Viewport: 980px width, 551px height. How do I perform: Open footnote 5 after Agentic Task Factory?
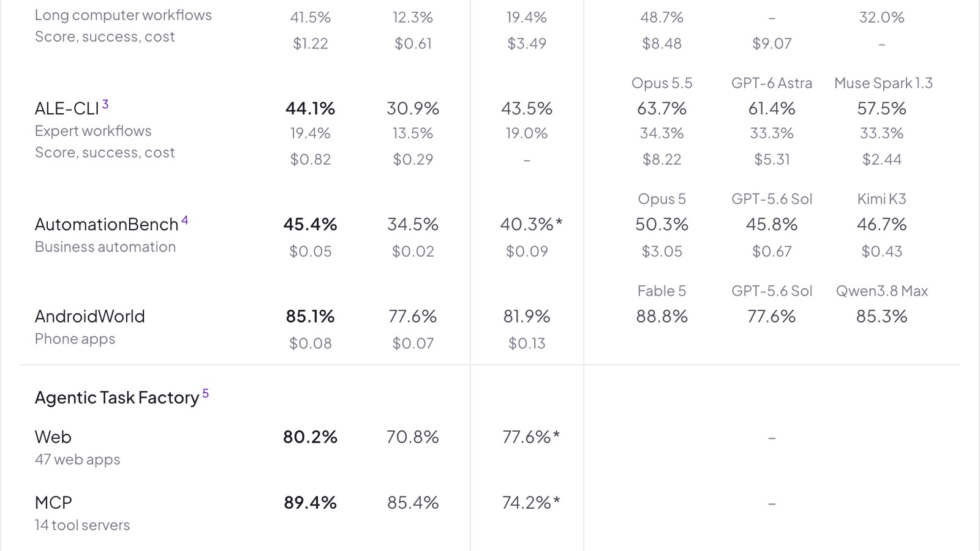point(206,394)
